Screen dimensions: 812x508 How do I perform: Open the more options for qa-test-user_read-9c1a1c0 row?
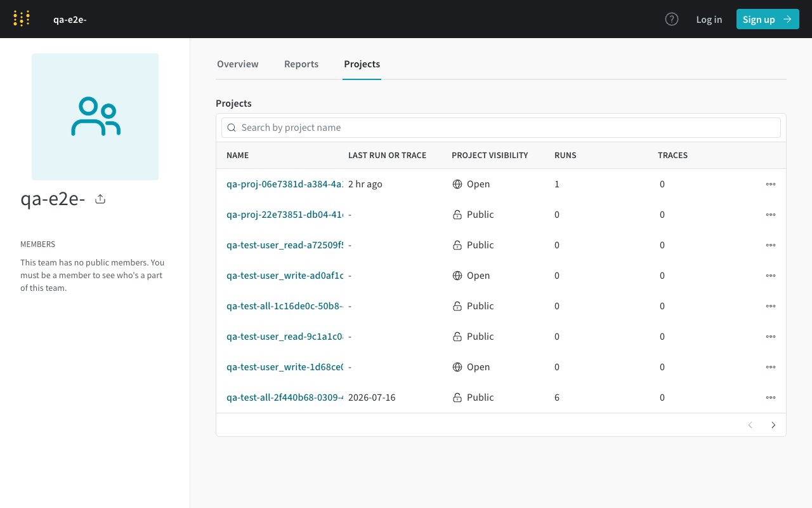pyautogui.click(x=771, y=337)
